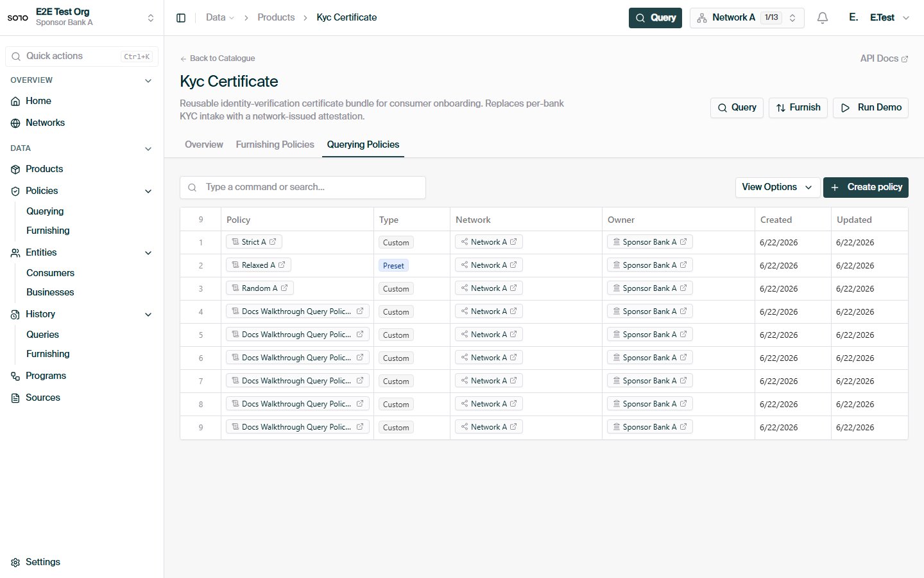Click the Home icon in sidebar
This screenshot has height=578, width=924.
coord(15,101)
